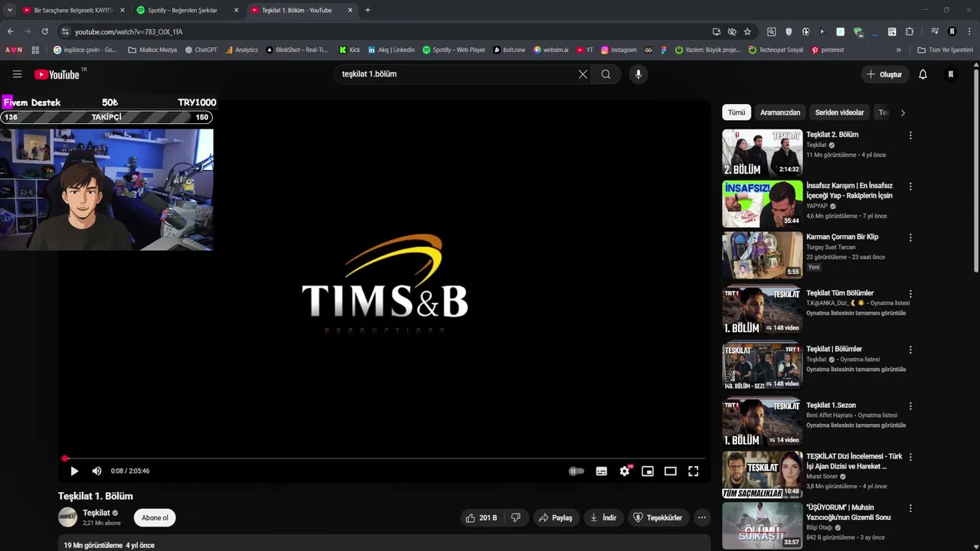The width and height of the screenshot is (980, 551).
Task: Open pinterest bookmark in bookmarks bar
Action: point(828,50)
